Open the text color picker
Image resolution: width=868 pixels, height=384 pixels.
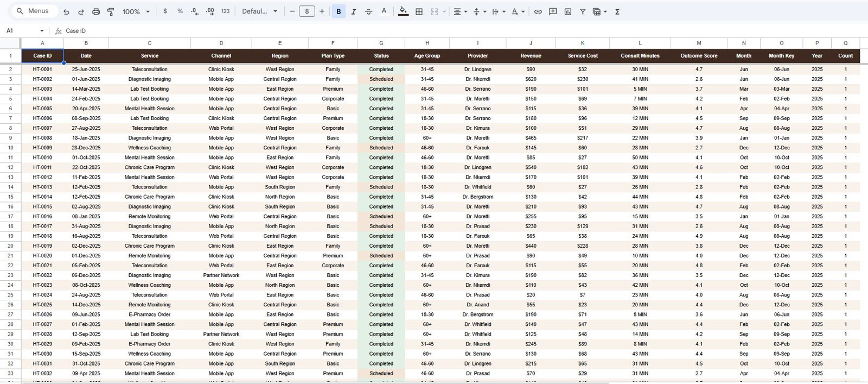tap(384, 11)
